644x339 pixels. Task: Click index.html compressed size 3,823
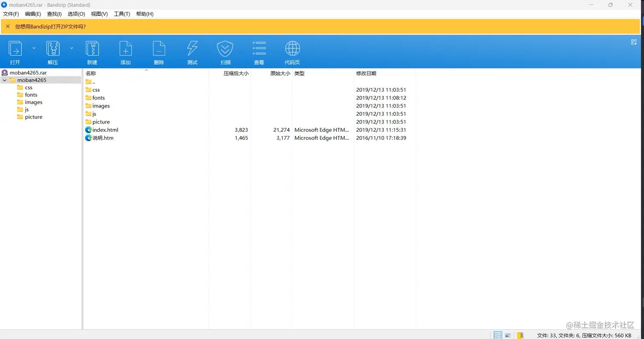(x=241, y=130)
